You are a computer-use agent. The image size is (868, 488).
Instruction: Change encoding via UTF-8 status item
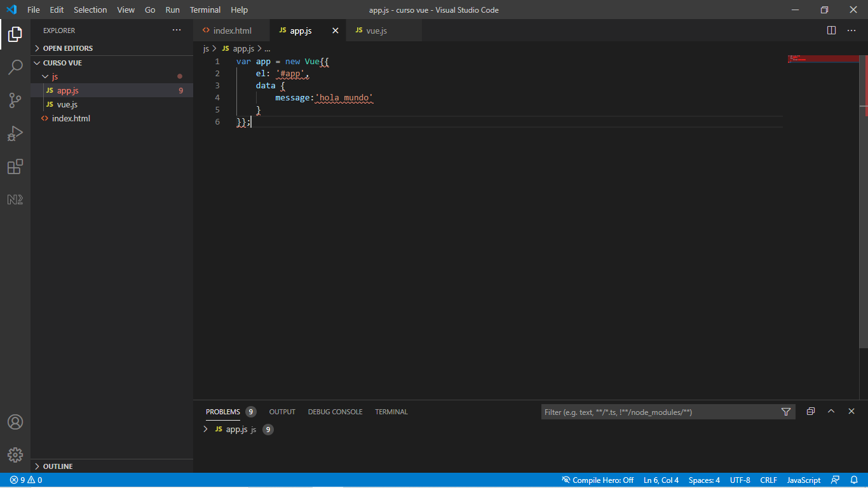[740, 480]
